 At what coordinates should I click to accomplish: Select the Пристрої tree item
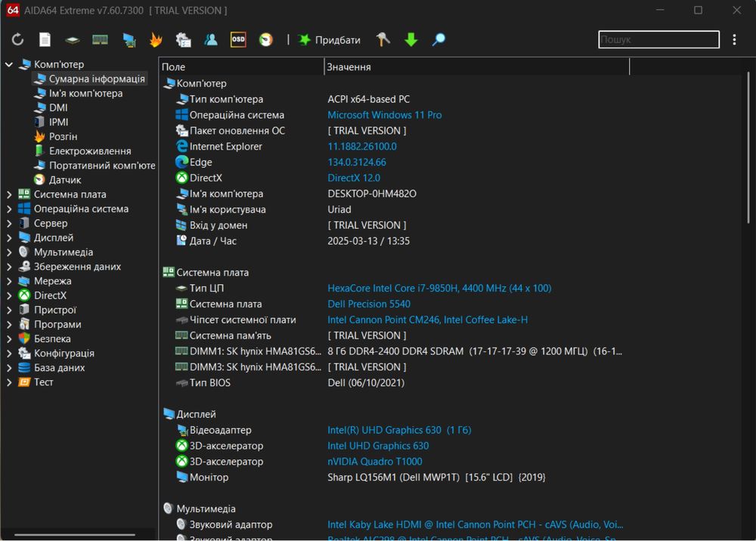55,310
